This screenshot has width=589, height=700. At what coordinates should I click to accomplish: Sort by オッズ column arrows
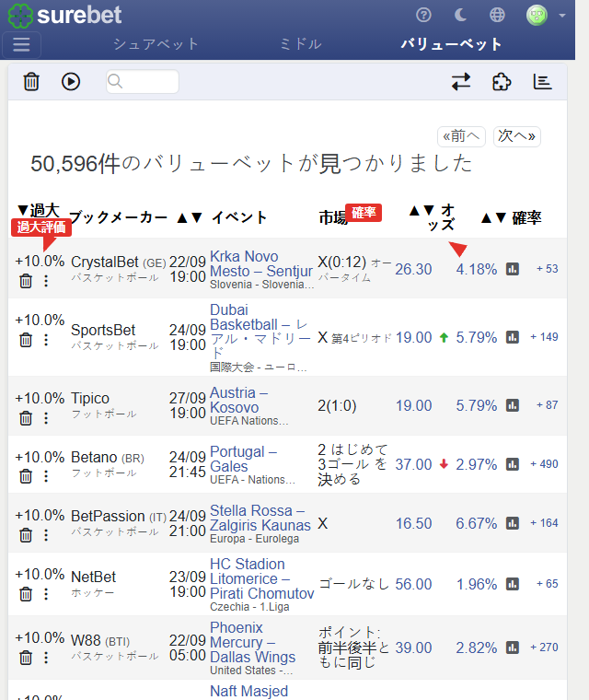click(422, 210)
